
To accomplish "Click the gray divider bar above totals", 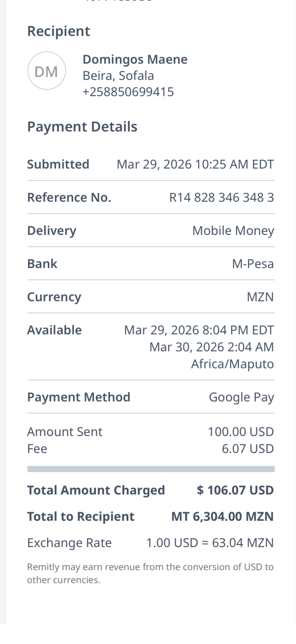I will pyautogui.click(x=151, y=469).
